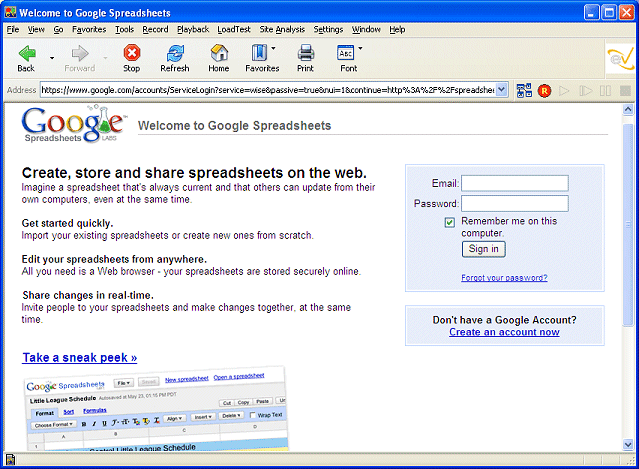Open the Favorites menu
Screen dimensions: 639x469
(89, 29)
